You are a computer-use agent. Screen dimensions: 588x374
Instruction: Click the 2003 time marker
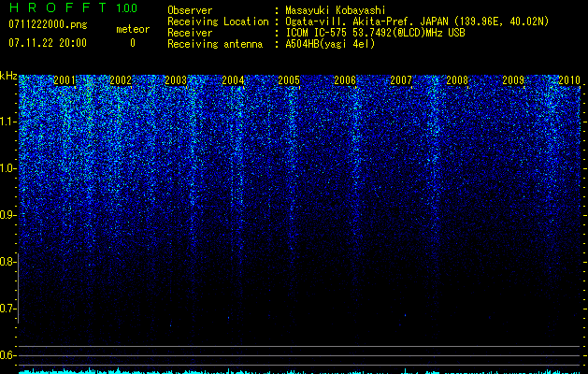point(176,80)
